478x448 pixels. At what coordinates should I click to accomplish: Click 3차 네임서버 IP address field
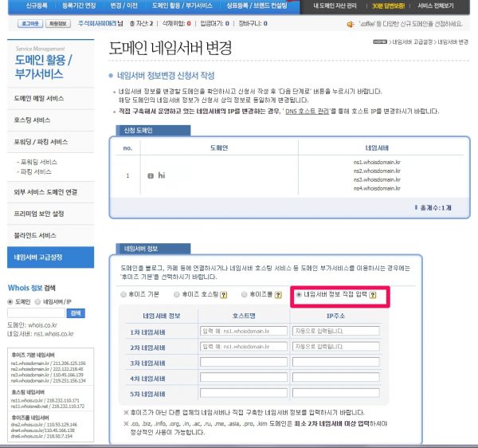[x=336, y=362]
